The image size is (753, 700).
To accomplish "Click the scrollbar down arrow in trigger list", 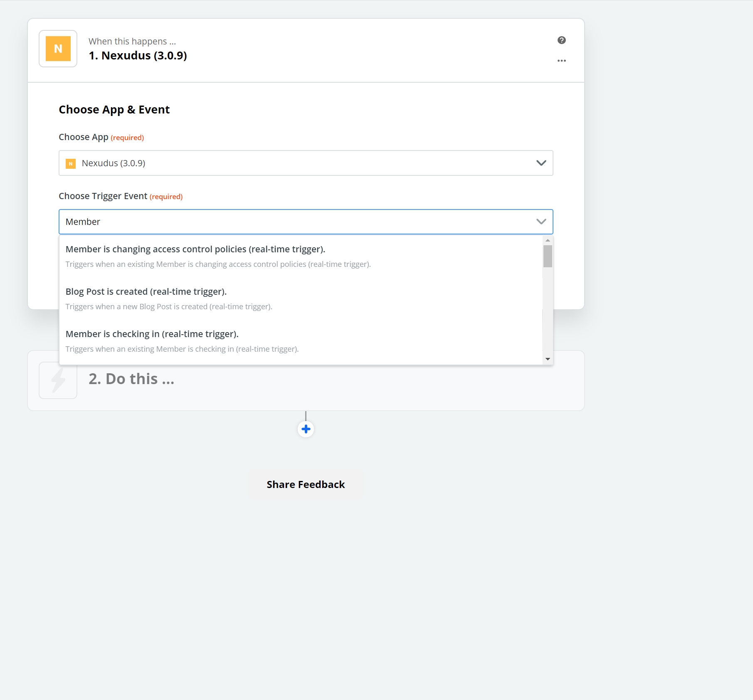I will (548, 359).
